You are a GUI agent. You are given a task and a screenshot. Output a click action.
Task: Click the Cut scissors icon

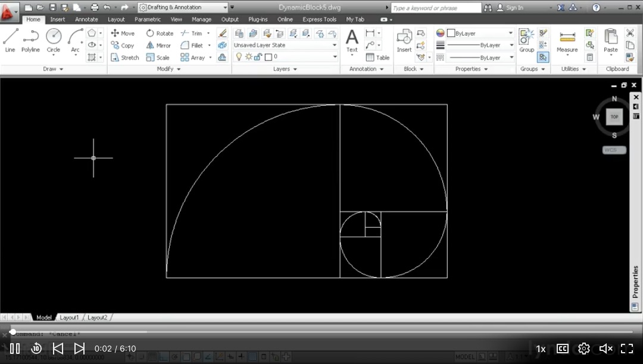(x=630, y=33)
